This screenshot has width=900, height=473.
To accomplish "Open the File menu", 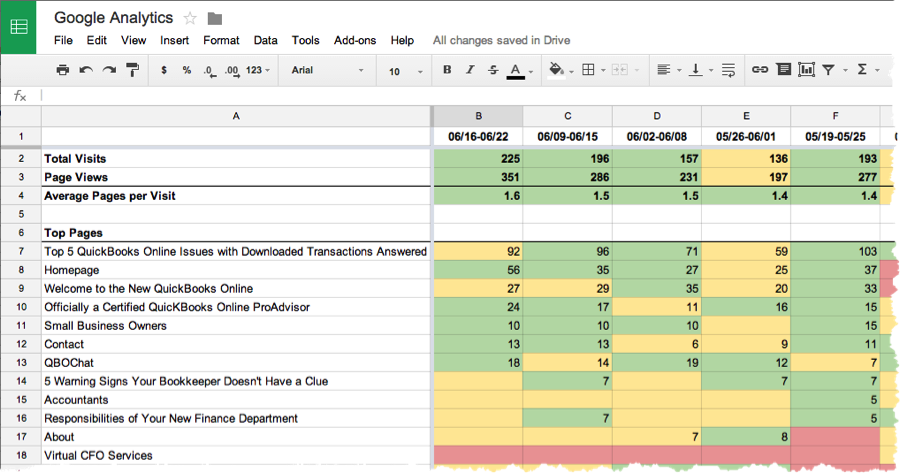I will [63, 40].
